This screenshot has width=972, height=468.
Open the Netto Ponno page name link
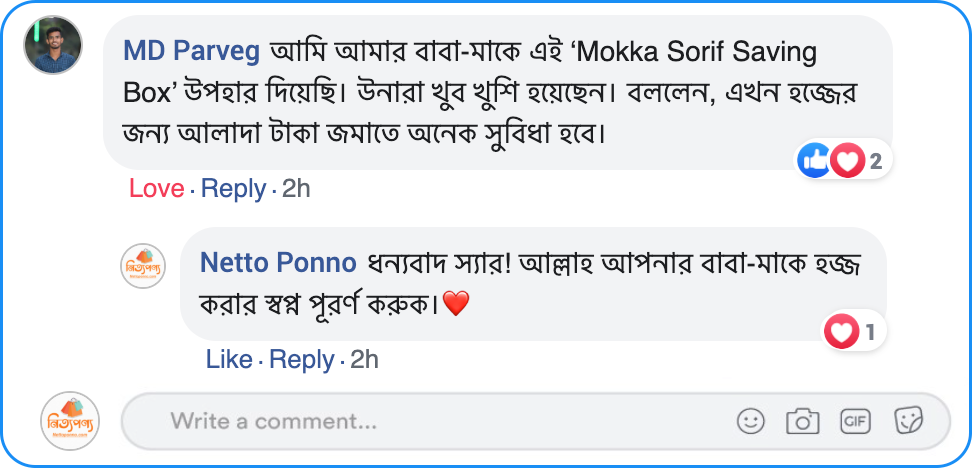coord(278,263)
